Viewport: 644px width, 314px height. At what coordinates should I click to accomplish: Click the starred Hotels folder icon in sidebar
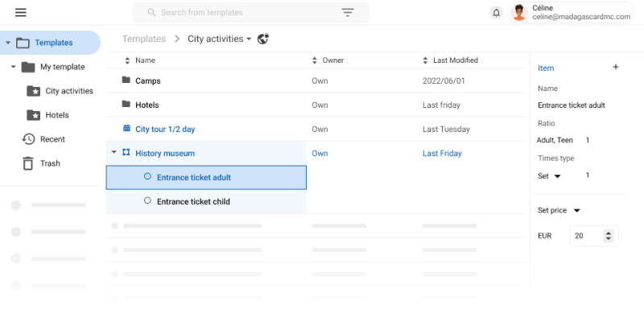click(33, 115)
